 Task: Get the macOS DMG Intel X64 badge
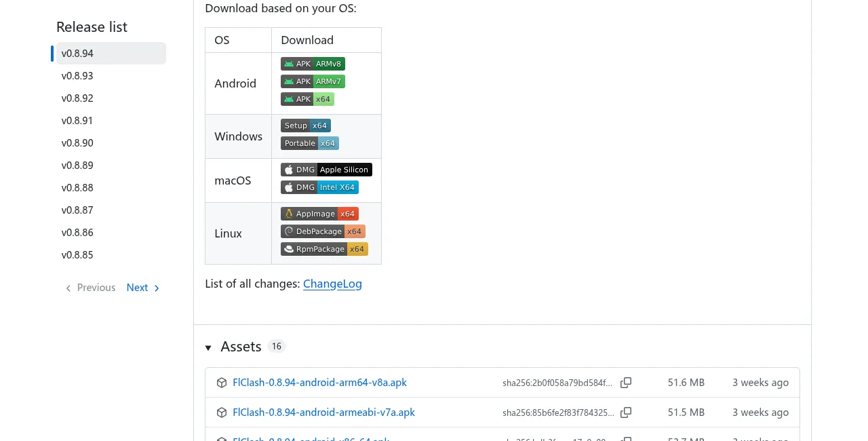pos(319,187)
